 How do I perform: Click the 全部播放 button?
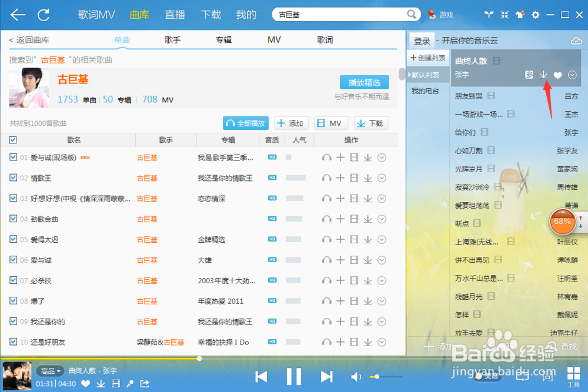pos(246,123)
